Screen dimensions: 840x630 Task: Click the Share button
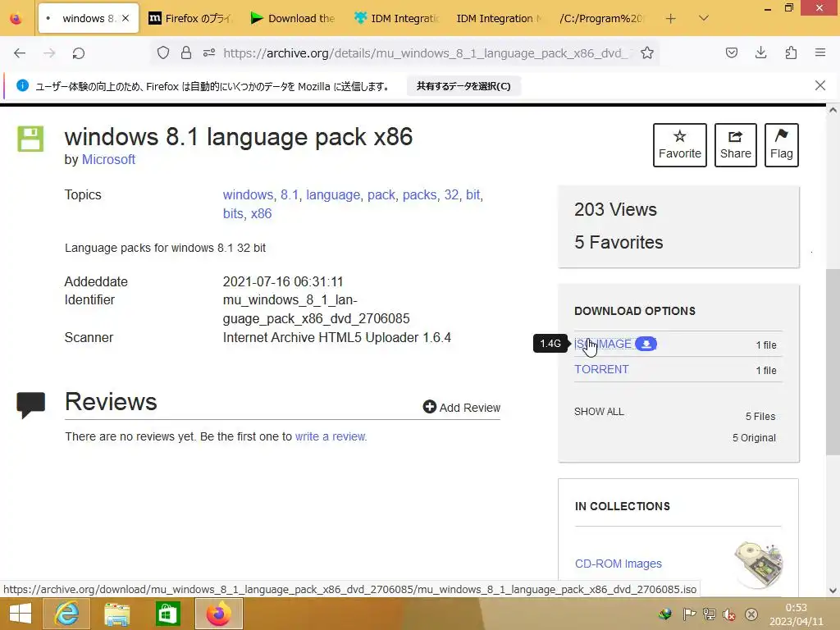pos(736,145)
